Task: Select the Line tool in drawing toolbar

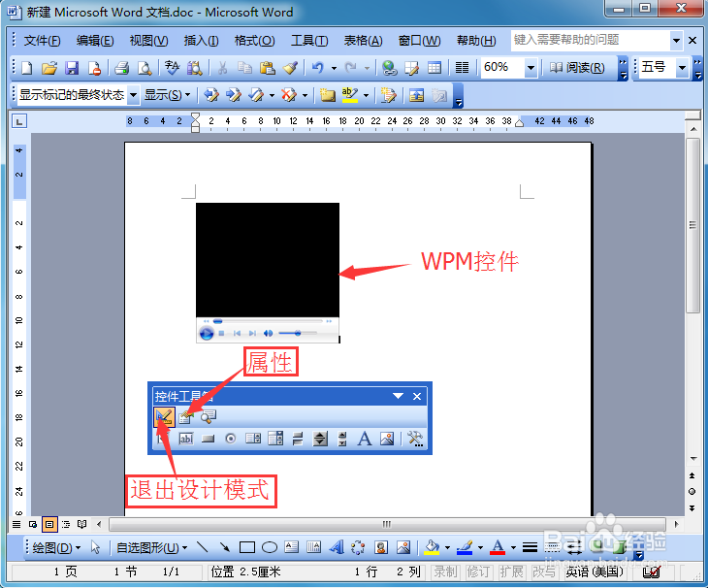Action: [x=203, y=547]
